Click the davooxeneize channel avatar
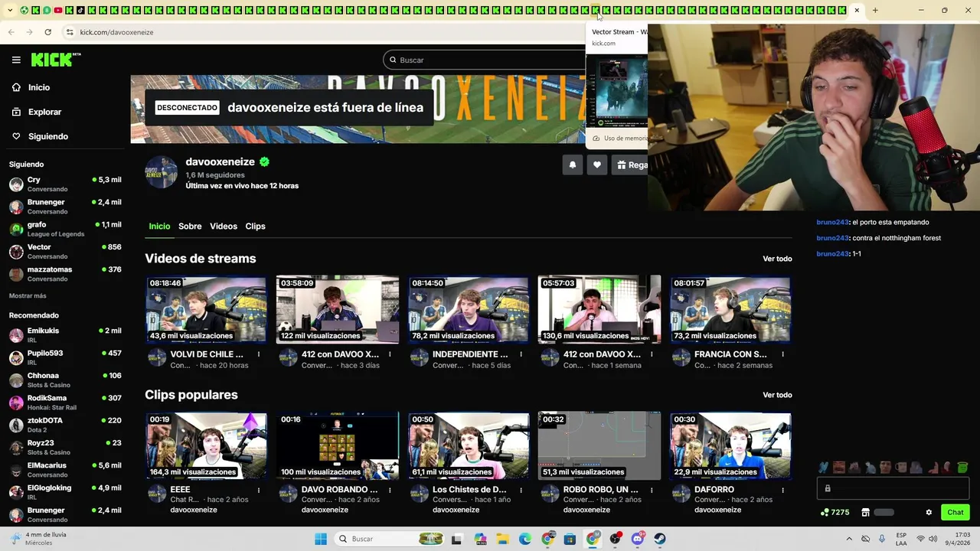Screen dimensions: 980x551 162,171
